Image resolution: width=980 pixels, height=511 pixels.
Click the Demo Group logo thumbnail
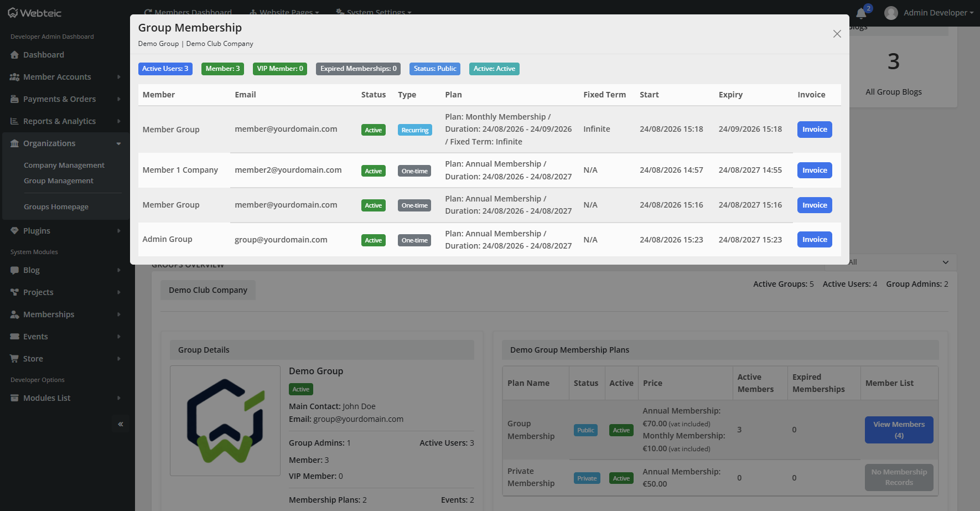225,421
